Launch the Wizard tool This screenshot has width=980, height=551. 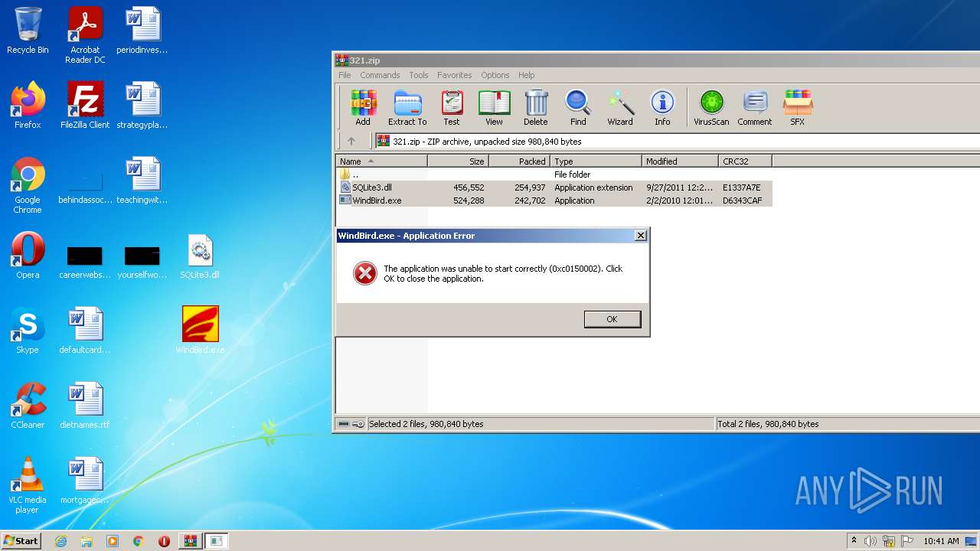(x=620, y=108)
